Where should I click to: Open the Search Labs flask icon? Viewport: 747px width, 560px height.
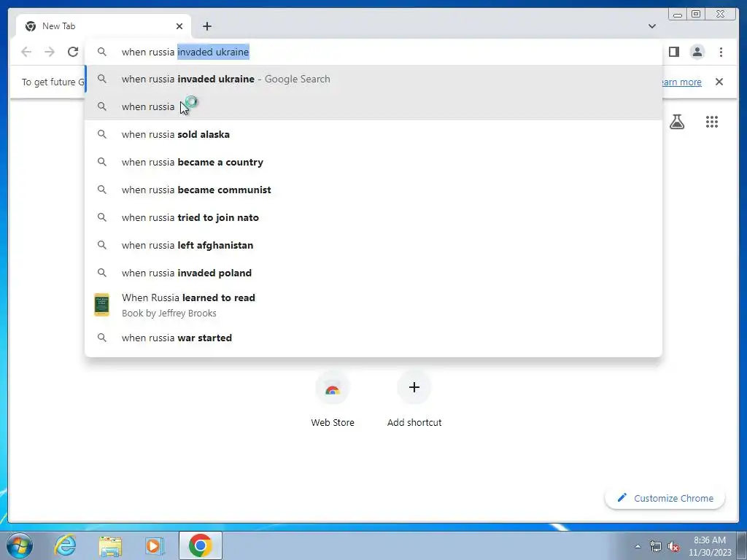click(676, 122)
